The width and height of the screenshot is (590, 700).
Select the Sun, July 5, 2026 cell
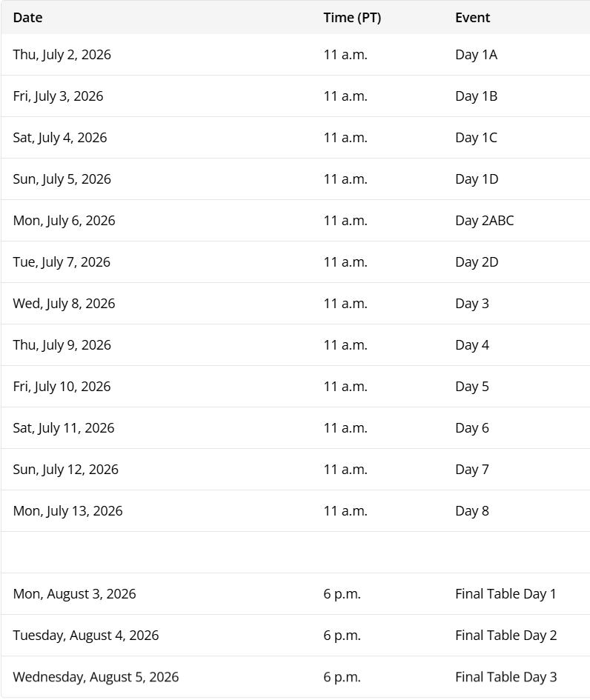(x=62, y=179)
